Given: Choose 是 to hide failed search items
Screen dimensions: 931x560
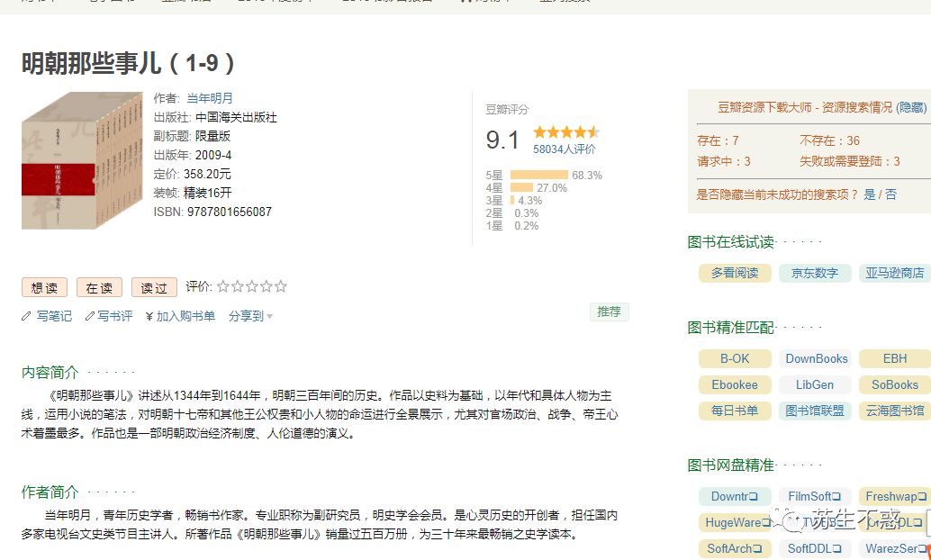Looking at the screenshot, I should [869, 194].
